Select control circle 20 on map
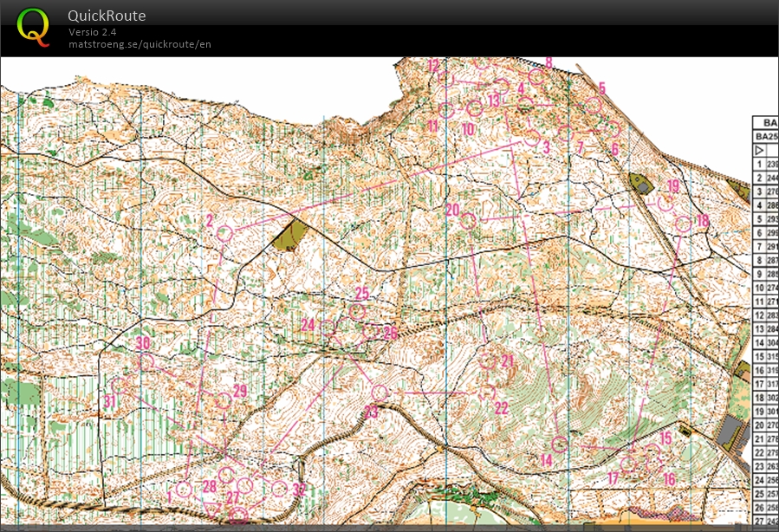Image resolution: width=779 pixels, height=532 pixels. tap(469, 221)
